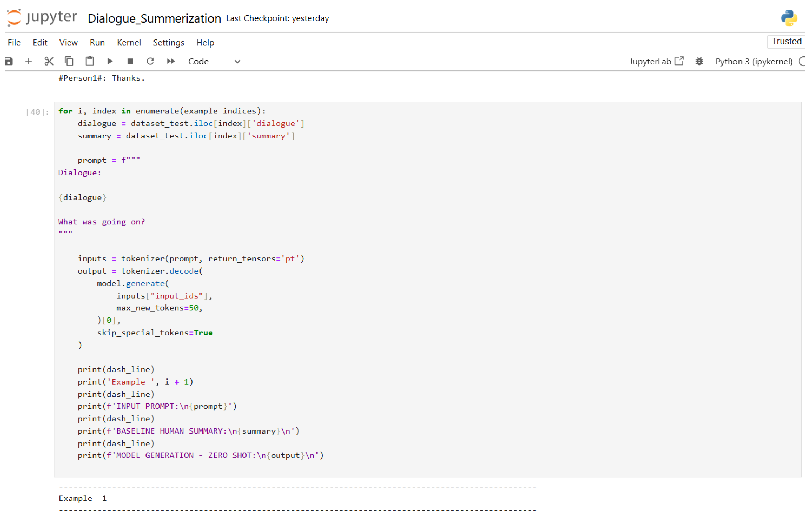
Task: Restart the kernel with circular arrow icon
Action: [150, 61]
